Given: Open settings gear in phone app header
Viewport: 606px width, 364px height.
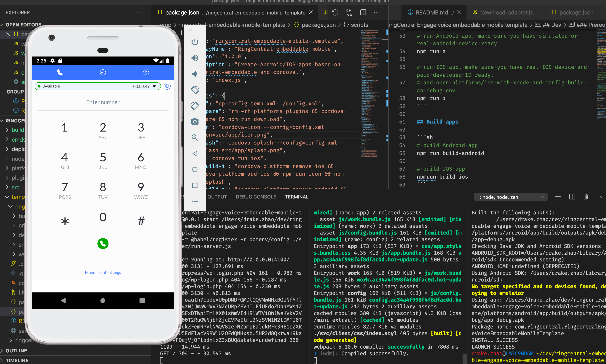Looking at the screenshot, I should (x=146, y=72).
